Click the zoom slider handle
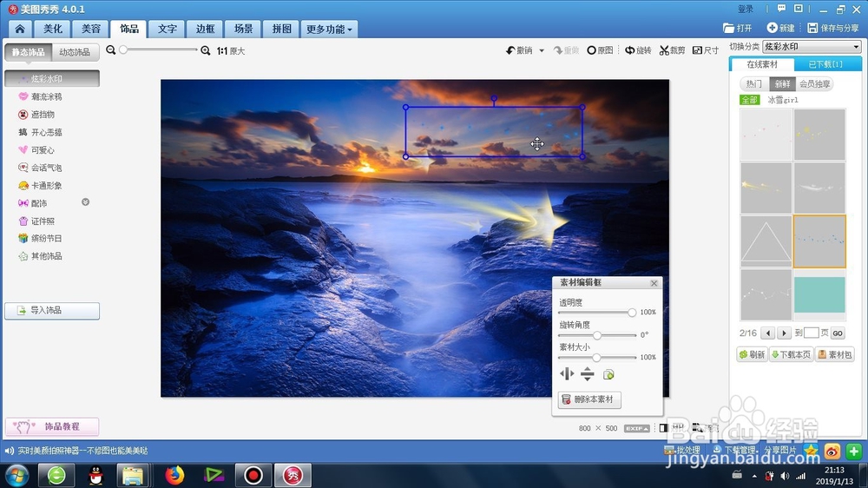Image resolution: width=868 pixels, height=488 pixels. click(x=123, y=49)
